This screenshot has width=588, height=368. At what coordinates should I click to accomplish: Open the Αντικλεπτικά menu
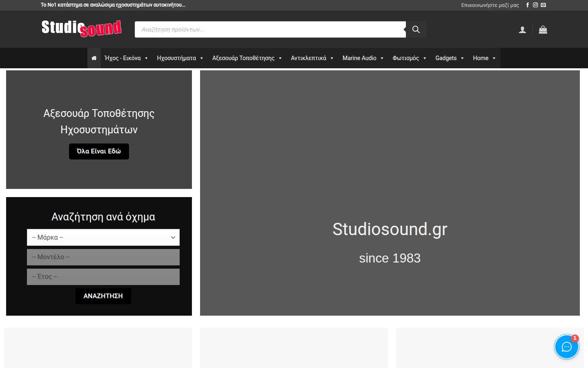point(312,58)
